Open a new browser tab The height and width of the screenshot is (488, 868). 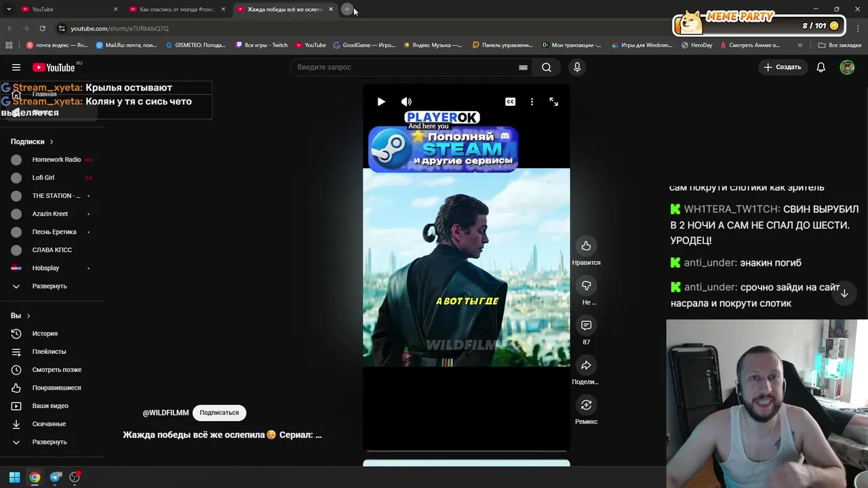(347, 9)
